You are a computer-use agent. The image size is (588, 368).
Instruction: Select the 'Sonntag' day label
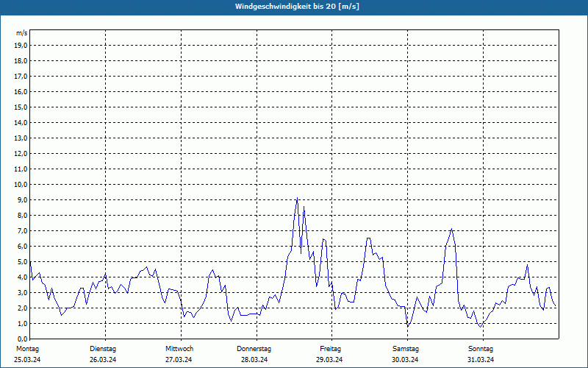pos(481,349)
